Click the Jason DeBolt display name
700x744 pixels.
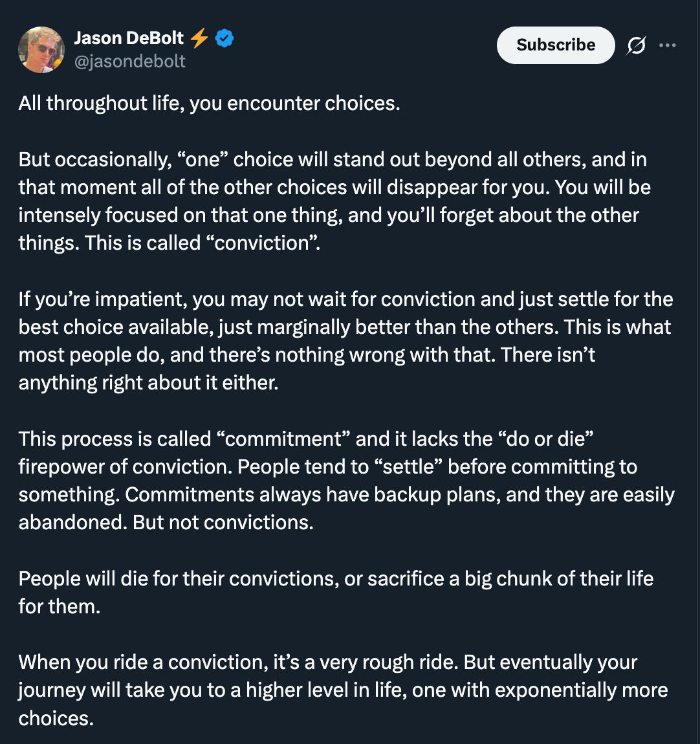(x=129, y=38)
